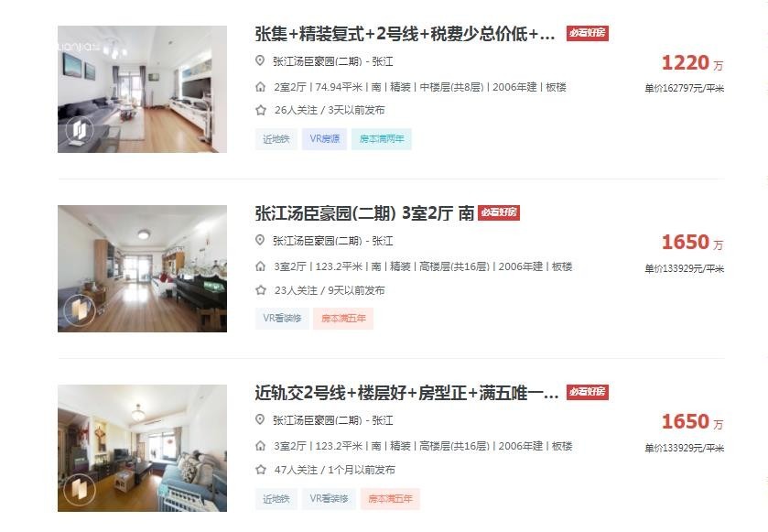Screen dimensions: 768x532
Task: Click star follow icon beside 23人关注
Action: pos(261,290)
